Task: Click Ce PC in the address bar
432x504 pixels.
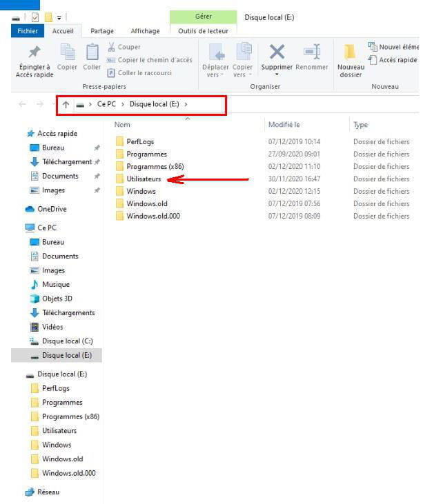Action: (x=106, y=104)
